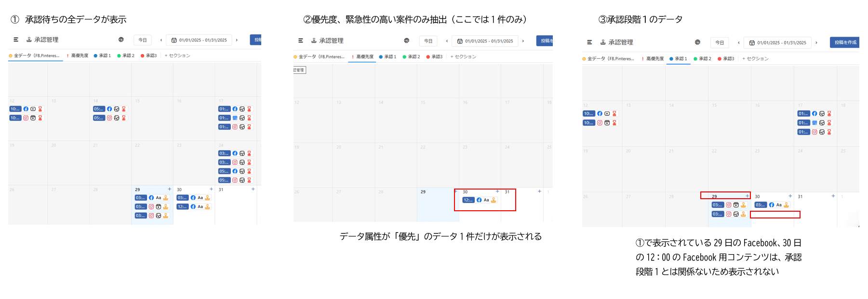Switch to the 高優先度 tab in panel ①

78,55
